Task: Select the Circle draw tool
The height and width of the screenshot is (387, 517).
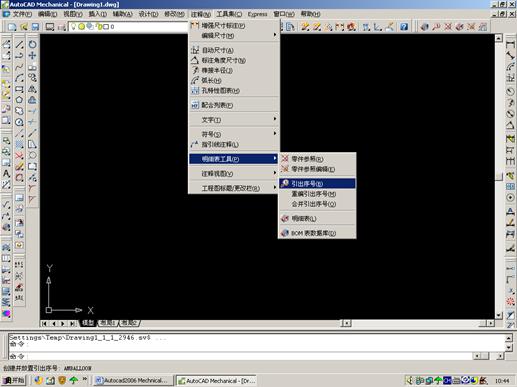Action: tap(19, 122)
